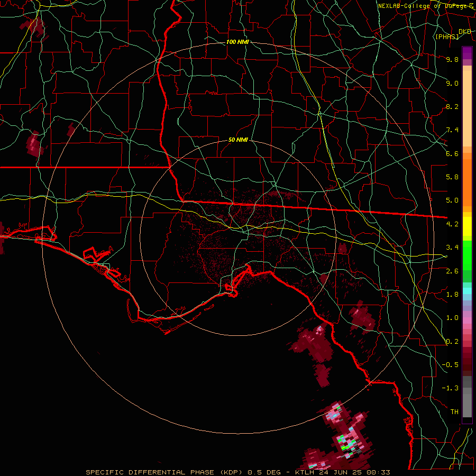Image resolution: width=476 pixels, height=476 pixels.
Task: Click the 2.6 value on the scale
Action: coord(452,271)
